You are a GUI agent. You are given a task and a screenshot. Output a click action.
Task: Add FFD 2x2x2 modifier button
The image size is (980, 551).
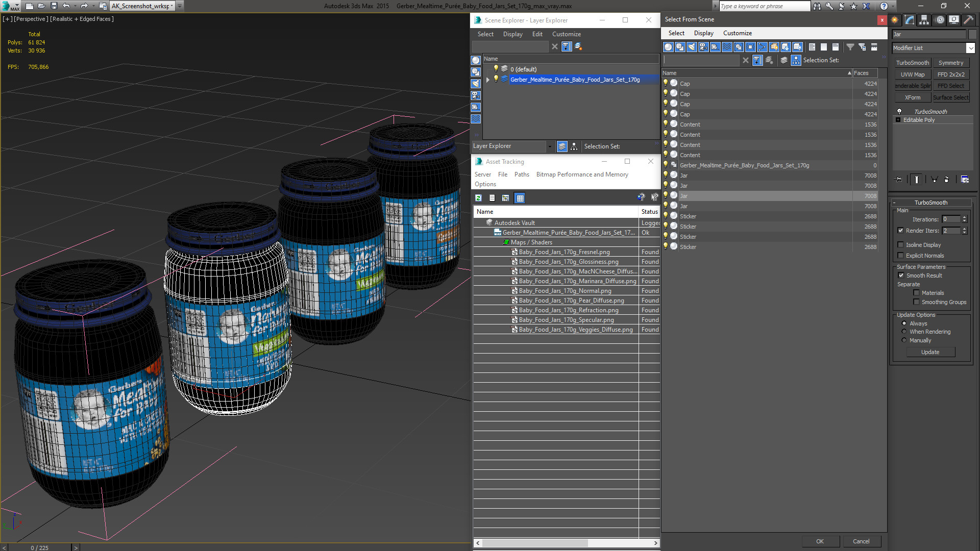[950, 74]
